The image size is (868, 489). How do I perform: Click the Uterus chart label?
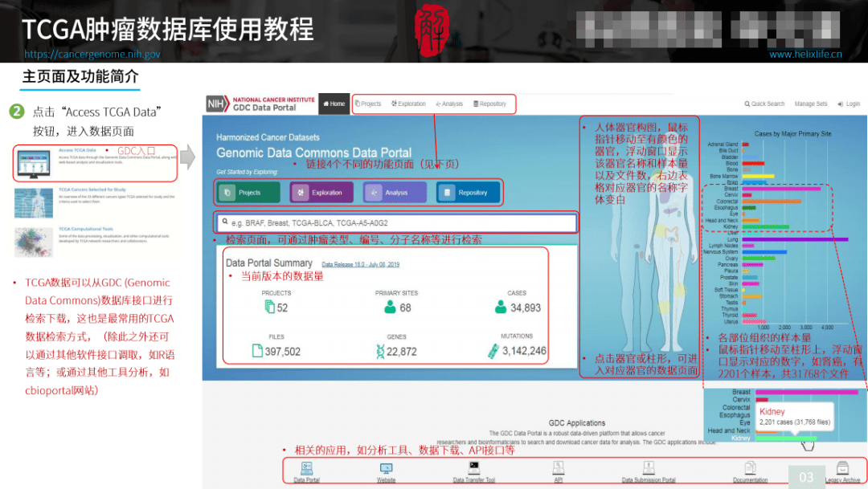click(731, 321)
